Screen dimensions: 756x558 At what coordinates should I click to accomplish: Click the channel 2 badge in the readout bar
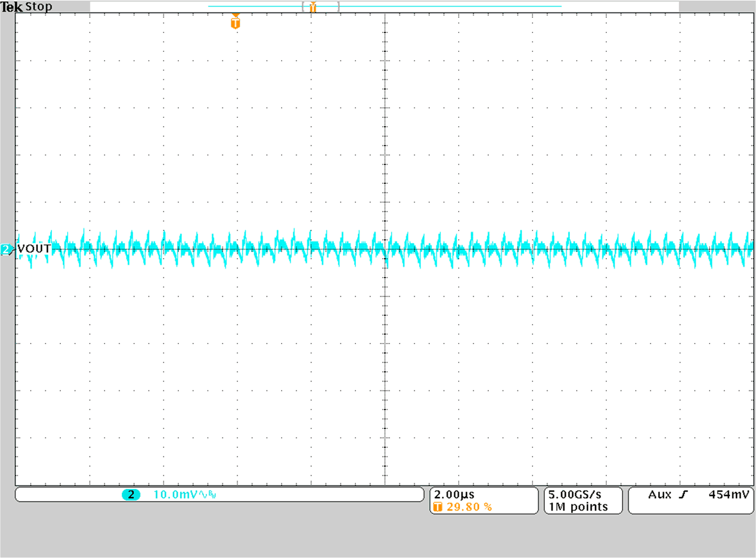130,494
